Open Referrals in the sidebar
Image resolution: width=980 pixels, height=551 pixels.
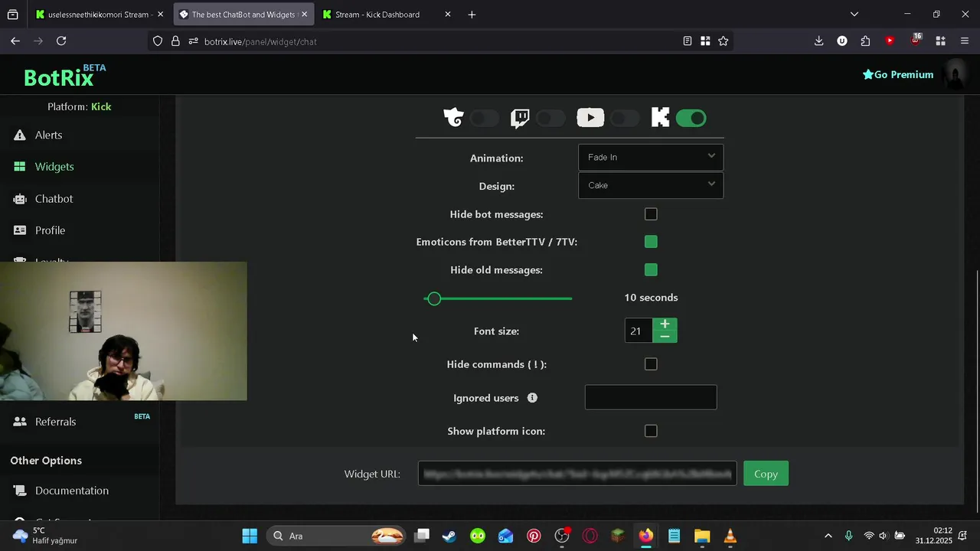tap(55, 422)
